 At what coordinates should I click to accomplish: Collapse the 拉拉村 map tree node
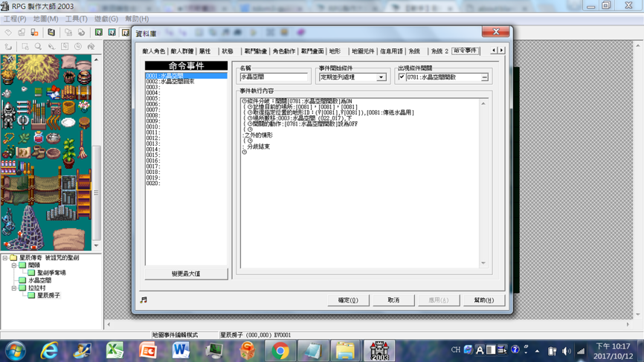tap(13, 288)
